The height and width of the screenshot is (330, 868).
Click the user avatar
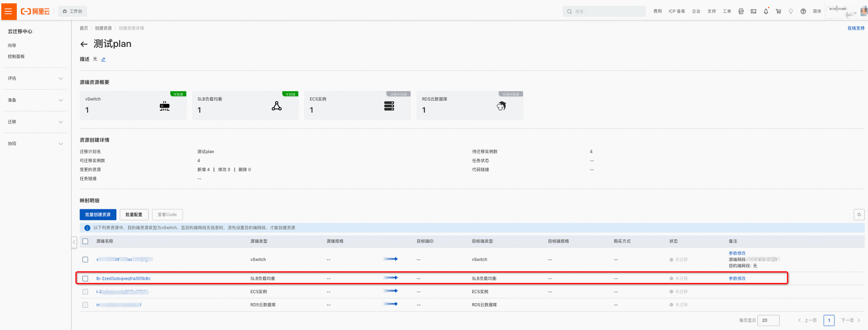863,12
